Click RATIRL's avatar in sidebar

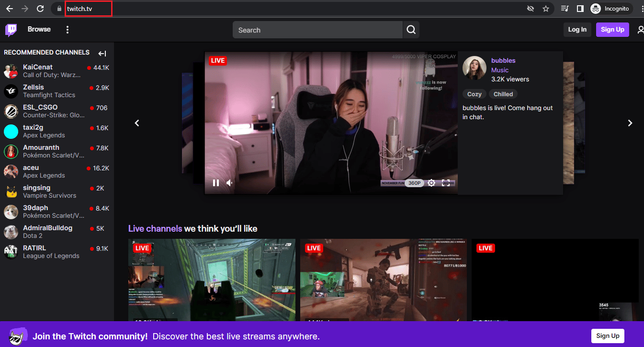click(x=11, y=252)
